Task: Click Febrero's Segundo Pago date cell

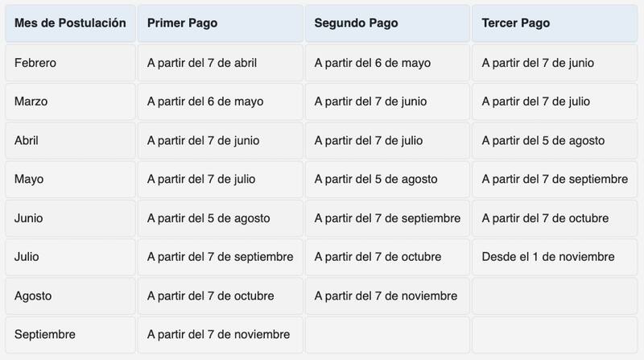Action: pos(387,63)
